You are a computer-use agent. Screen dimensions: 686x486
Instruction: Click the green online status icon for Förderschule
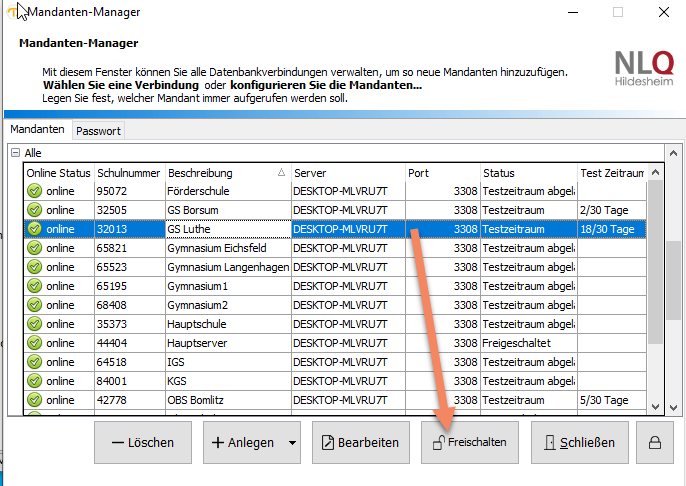(x=34, y=191)
